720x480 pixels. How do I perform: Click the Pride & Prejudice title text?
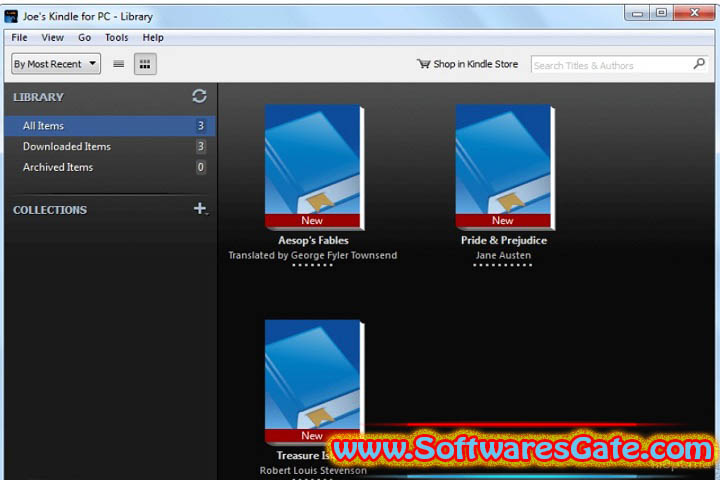504,240
